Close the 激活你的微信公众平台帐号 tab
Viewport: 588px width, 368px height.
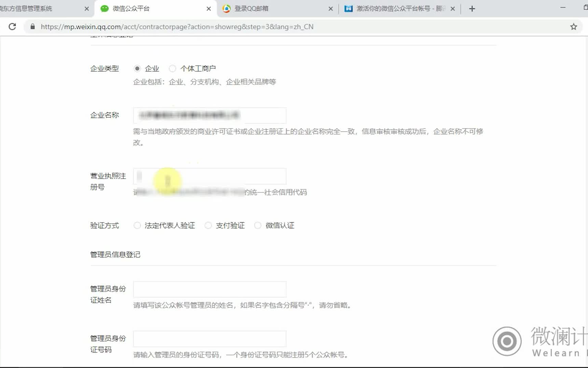coord(453,9)
